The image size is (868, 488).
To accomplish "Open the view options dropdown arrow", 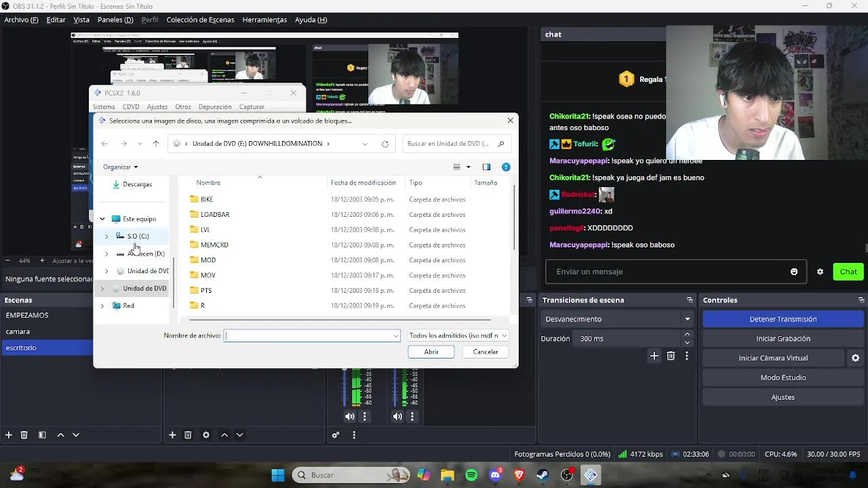I will tap(468, 167).
